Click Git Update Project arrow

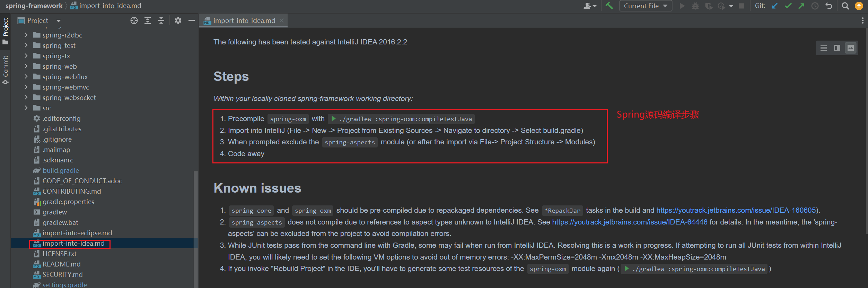[x=775, y=6]
